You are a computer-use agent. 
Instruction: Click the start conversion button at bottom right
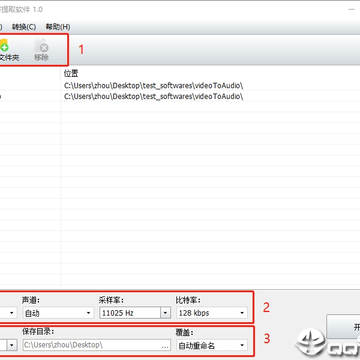click(343, 327)
